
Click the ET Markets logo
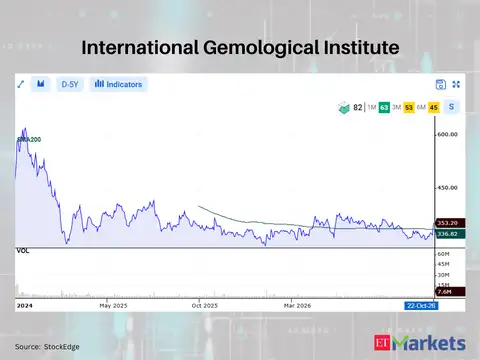419,343
